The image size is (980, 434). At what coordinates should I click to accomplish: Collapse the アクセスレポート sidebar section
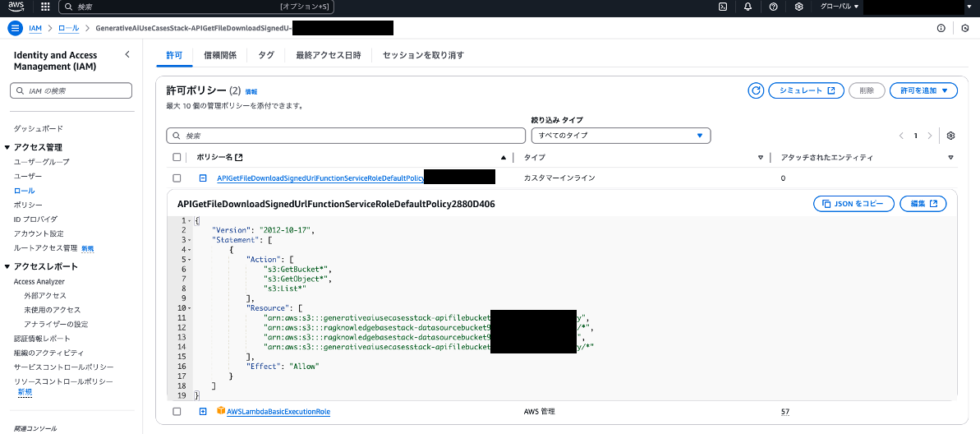click(x=8, y=266)
